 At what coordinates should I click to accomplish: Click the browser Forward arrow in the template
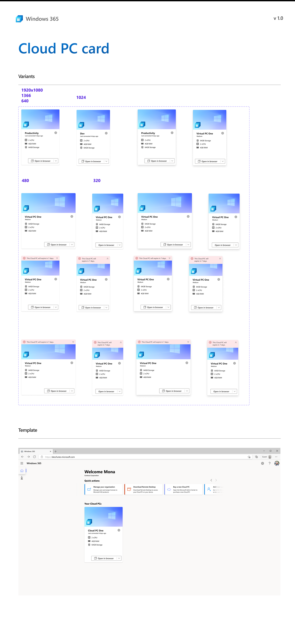(28, 457)
